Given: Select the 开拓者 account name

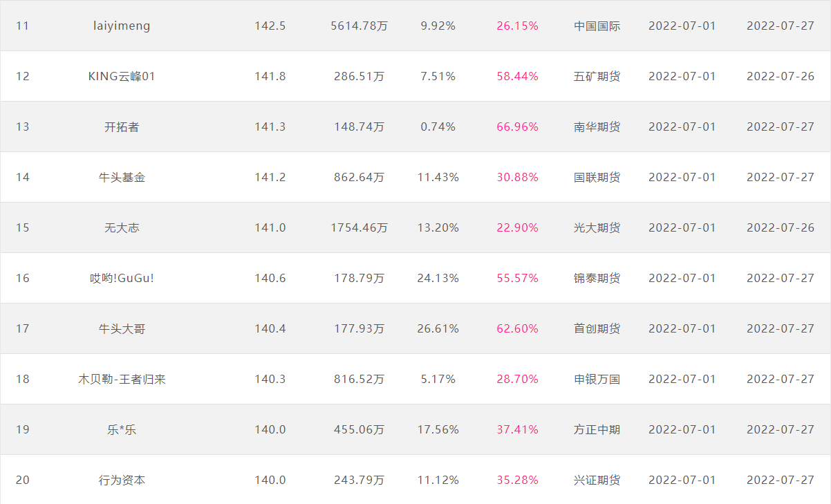Looking at the screenshot, I should (x=122, y=127).
